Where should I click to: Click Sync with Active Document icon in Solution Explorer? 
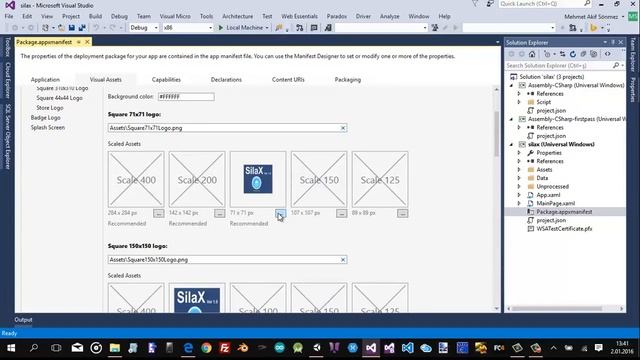coord(562,54)
